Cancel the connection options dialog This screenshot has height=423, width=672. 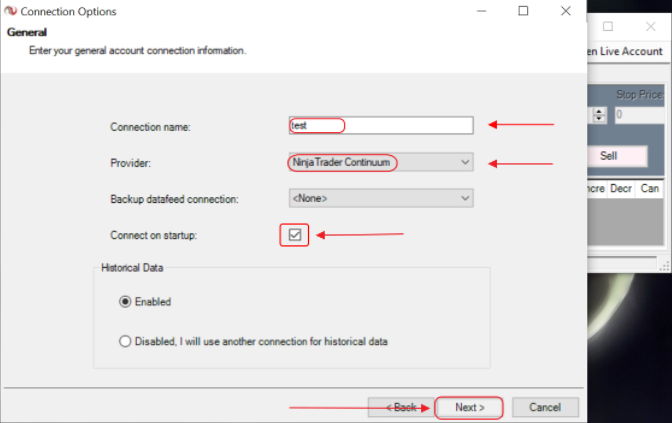click(x=545, y=407)
